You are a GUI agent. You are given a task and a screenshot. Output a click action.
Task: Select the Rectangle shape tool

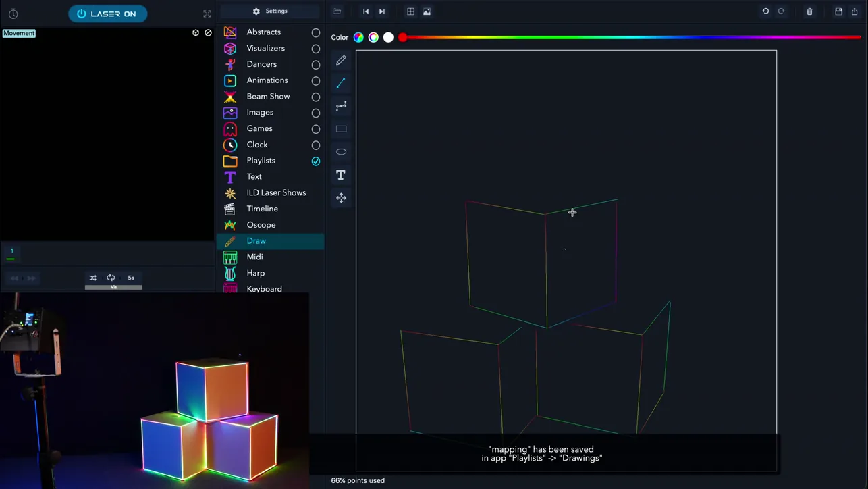click(341, 129)
